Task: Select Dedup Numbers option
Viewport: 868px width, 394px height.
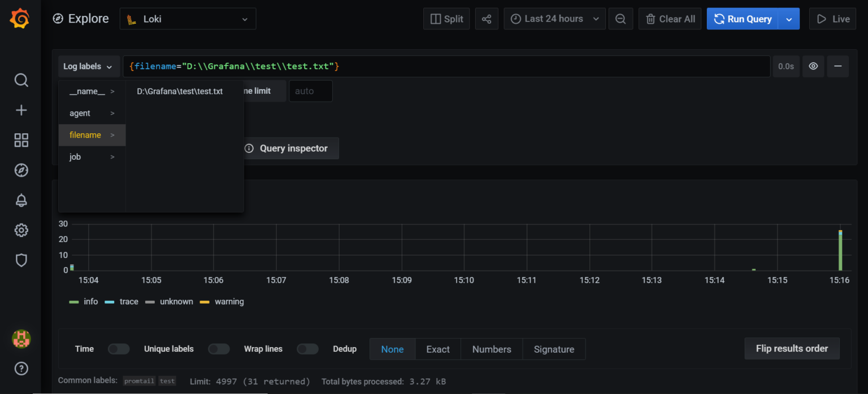Action: (x=492, y=349)
